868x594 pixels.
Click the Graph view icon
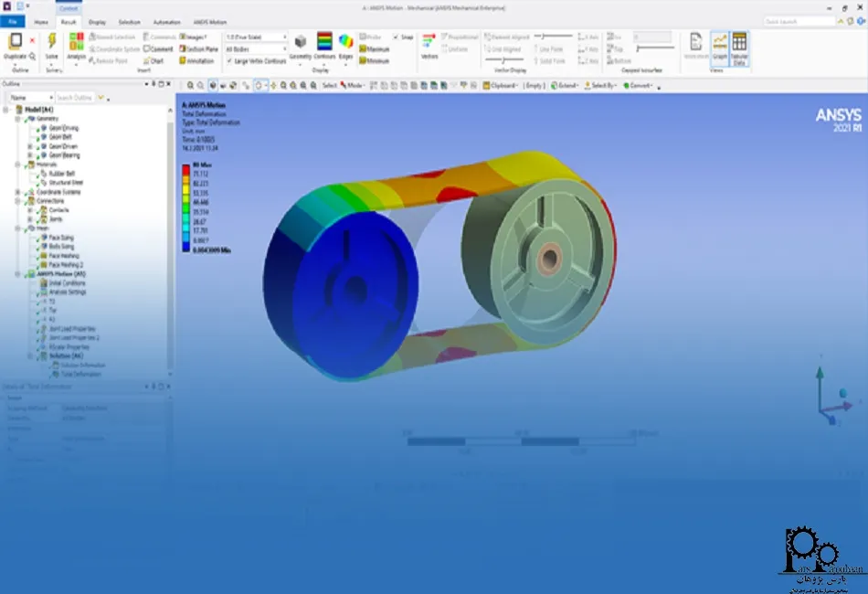(x=719, y=43)
